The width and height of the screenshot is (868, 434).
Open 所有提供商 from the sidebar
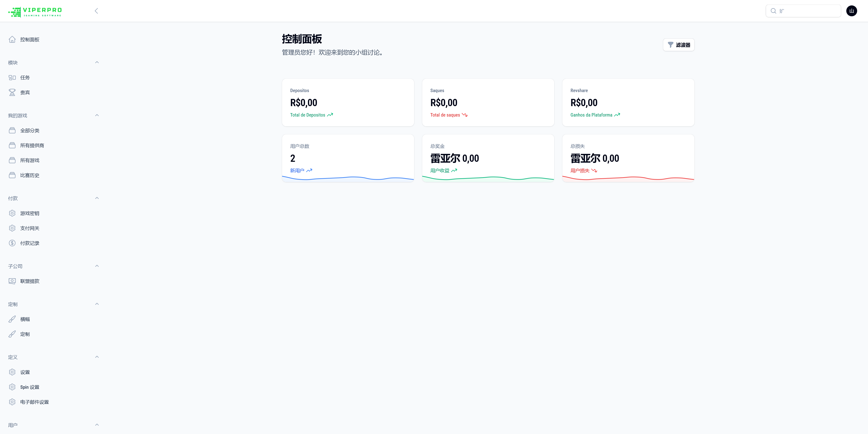point(32,145)
